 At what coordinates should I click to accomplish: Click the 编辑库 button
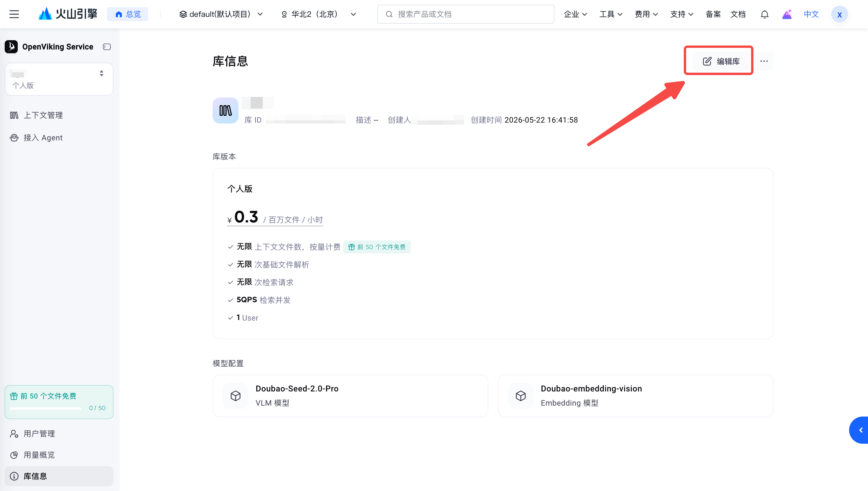pos(721,61)
